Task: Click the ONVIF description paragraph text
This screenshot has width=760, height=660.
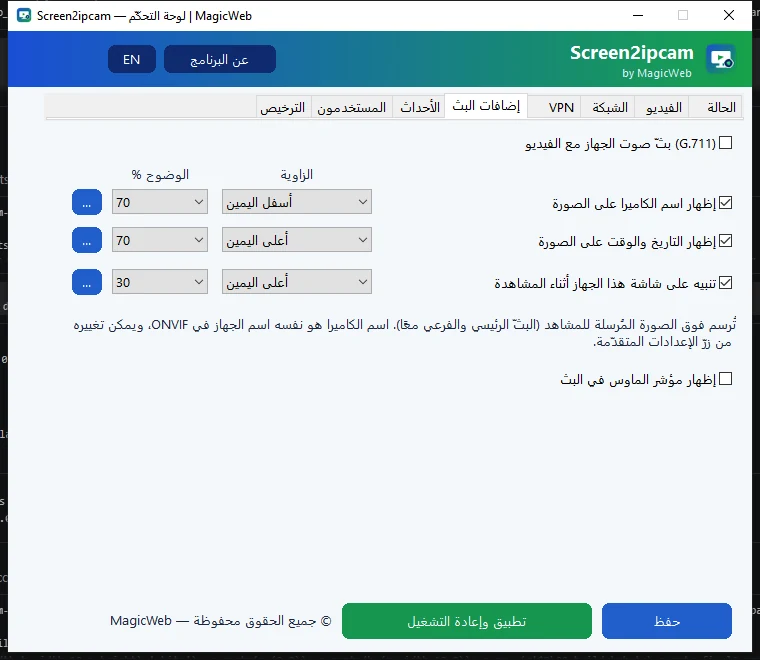Action: click(x=405, y=333)
